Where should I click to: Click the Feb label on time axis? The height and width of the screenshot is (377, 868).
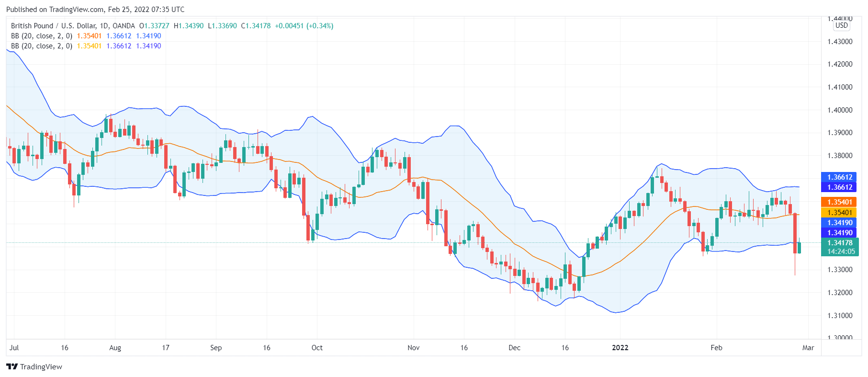coord(716,348)
